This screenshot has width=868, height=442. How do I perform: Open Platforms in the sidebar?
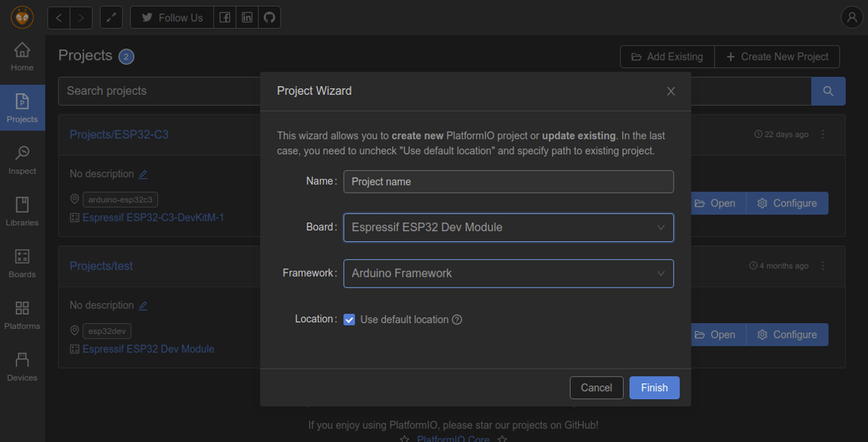(x=22, y=314)
